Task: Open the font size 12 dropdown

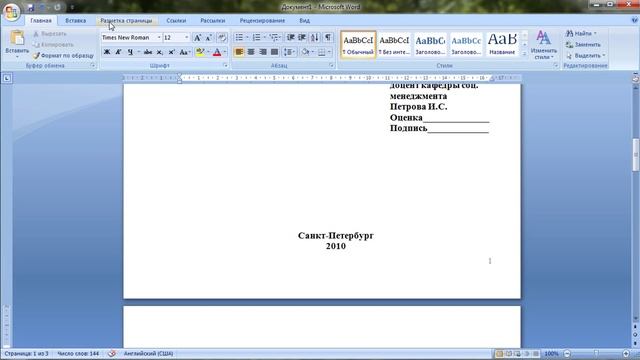Action: pyautogui.click(x=187, y=38)
